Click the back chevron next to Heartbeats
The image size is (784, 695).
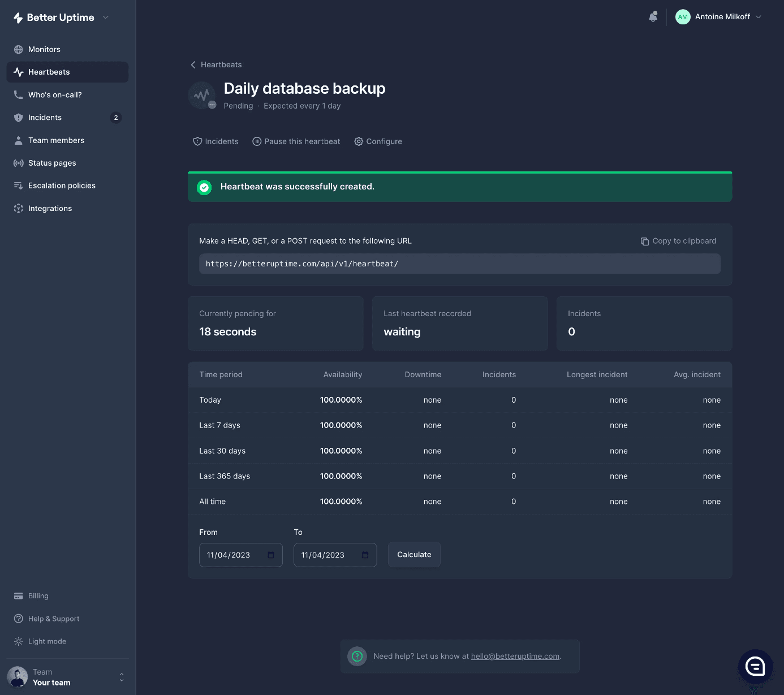click(x=193, y=65)
